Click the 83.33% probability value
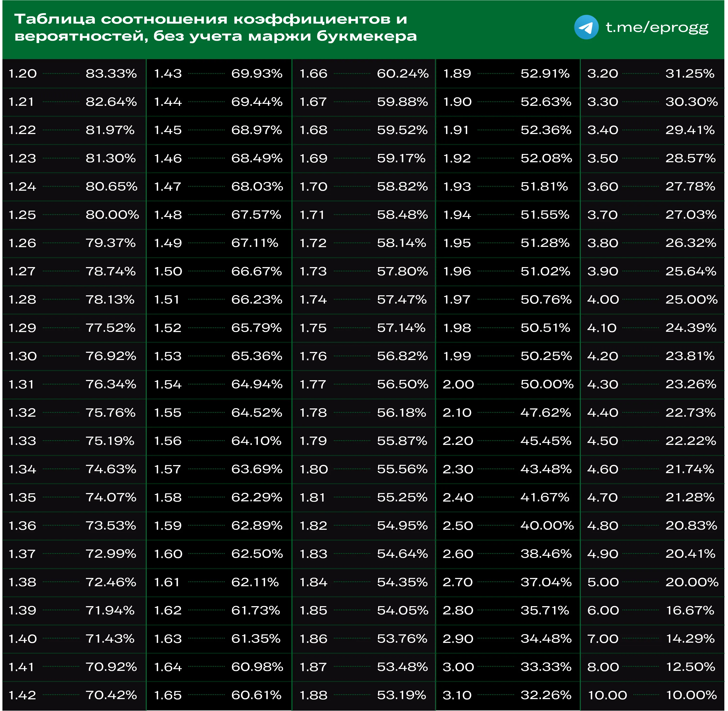The height and width of the screenshot is (711, 728). coord(112,73)
